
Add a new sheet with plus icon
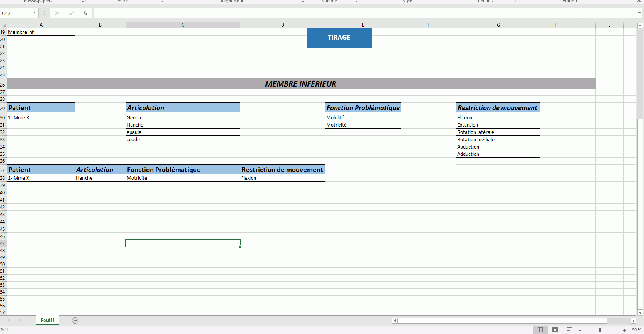(x=75, y=321)
